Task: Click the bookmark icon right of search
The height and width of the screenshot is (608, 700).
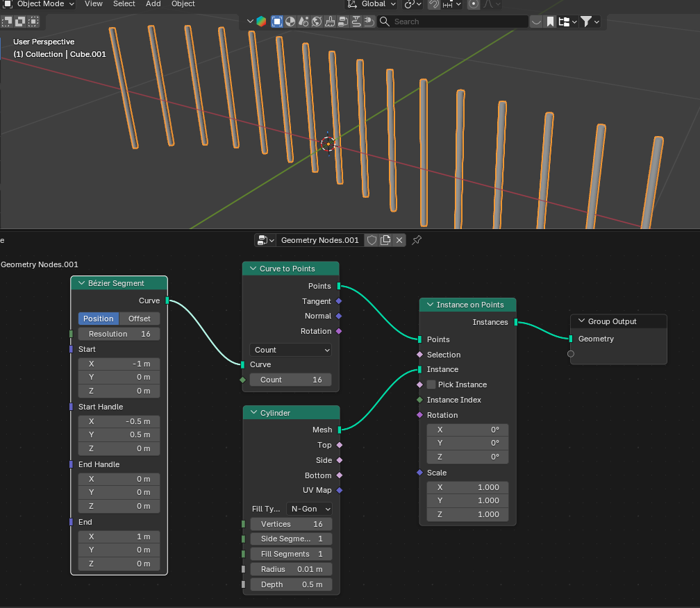Action: coord(551,22)
